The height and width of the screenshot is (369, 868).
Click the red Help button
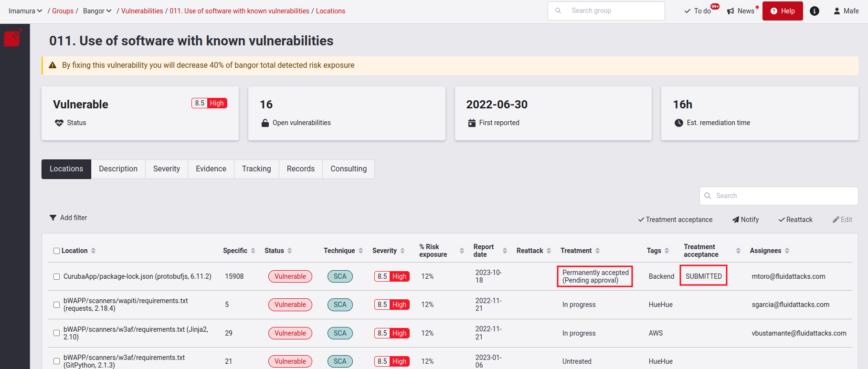click(783, 11)
